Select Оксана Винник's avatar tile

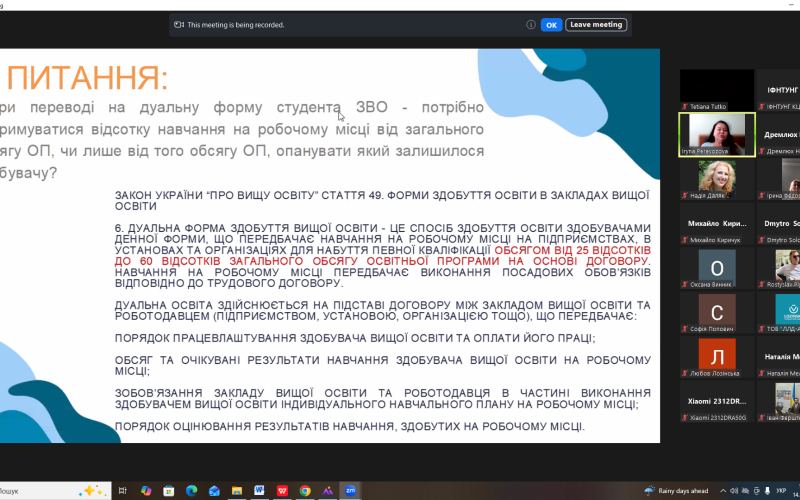click(717, 268)
